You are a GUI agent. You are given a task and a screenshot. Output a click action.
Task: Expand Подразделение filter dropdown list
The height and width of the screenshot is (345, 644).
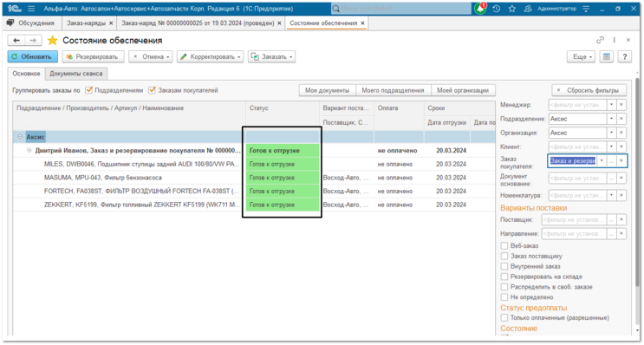(x=612, y=119)
